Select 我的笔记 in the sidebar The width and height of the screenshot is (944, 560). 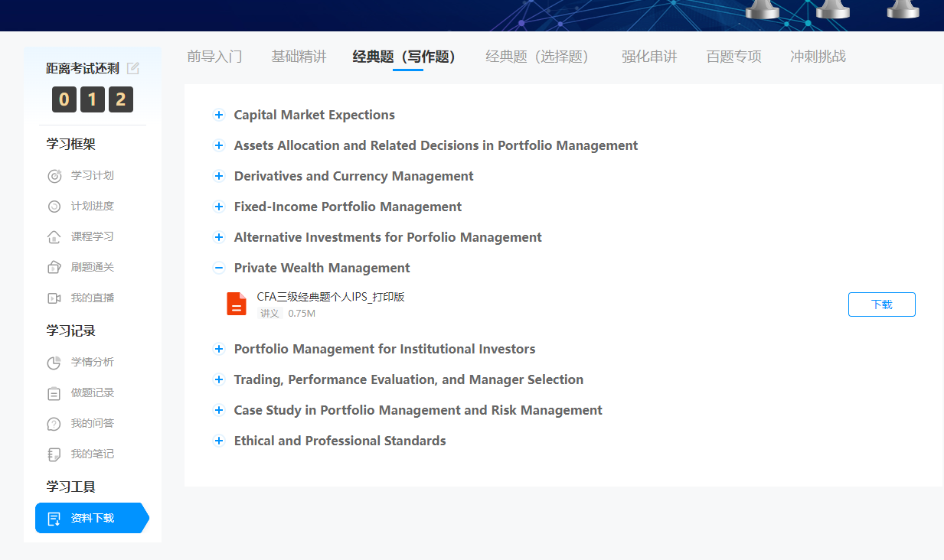coord(92,454)
